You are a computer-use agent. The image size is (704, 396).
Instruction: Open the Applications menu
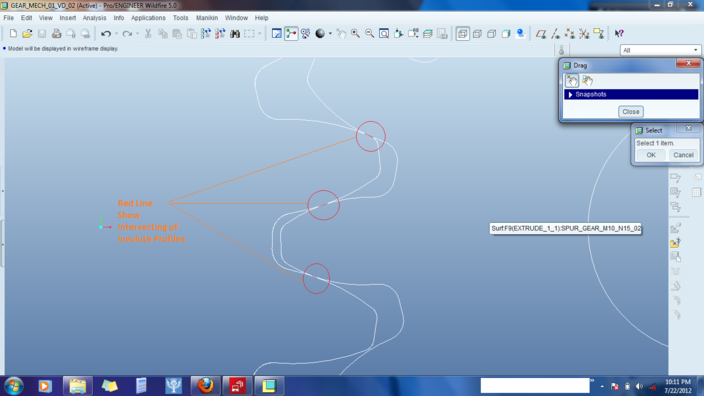148,18
